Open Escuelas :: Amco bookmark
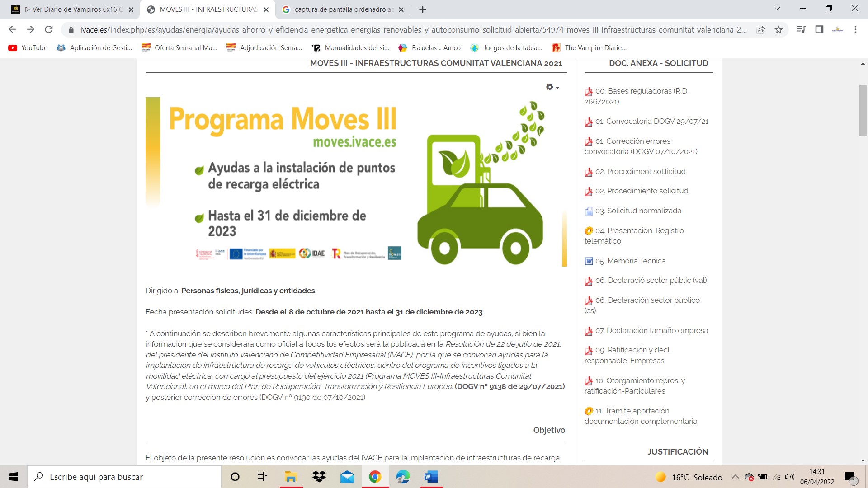This screenshot has width=868, height=488. (x=429, y=48)
